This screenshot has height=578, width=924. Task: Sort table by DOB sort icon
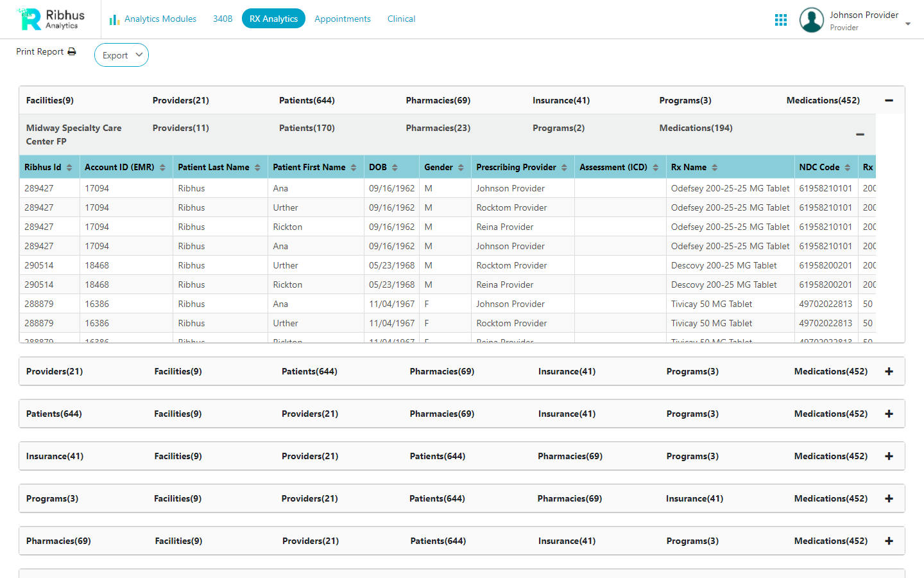[395, 168]
